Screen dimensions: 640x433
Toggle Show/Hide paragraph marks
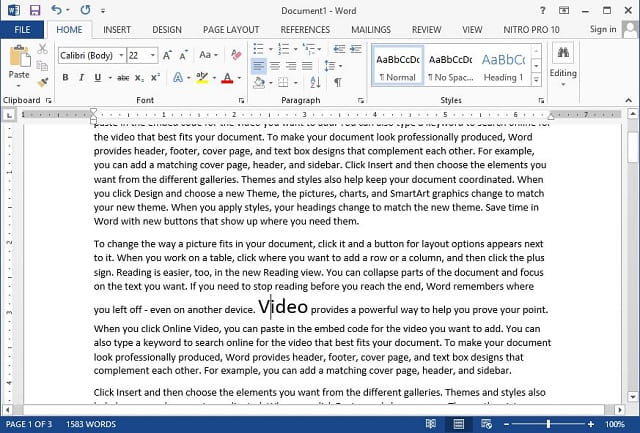[338, 82]
